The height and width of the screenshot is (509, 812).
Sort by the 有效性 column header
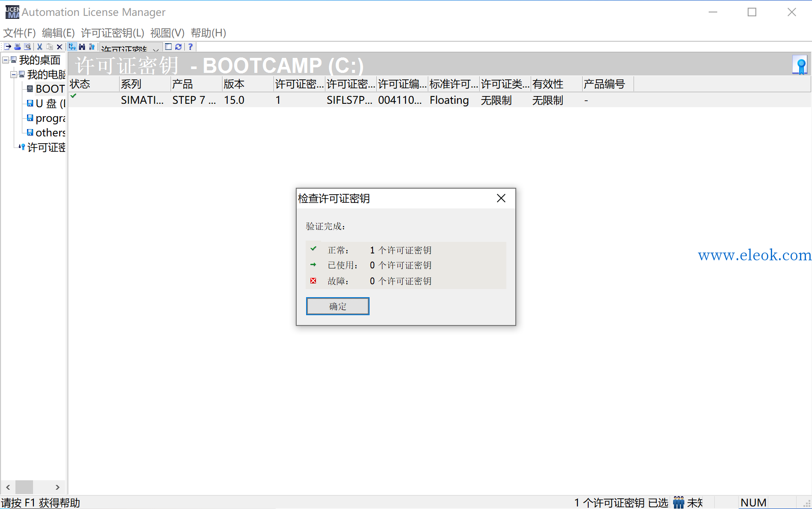(556, 84)
